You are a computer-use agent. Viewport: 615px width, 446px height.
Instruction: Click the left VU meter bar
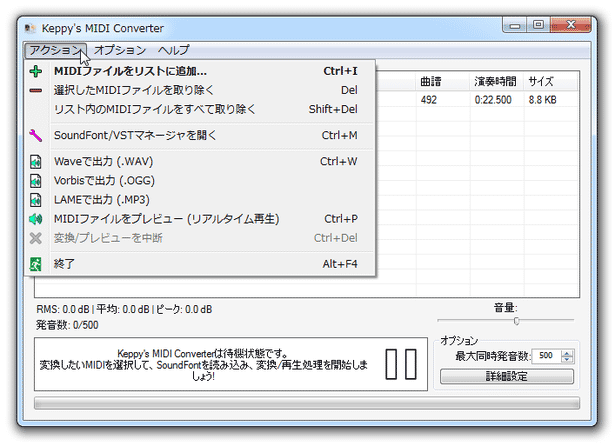391,364
